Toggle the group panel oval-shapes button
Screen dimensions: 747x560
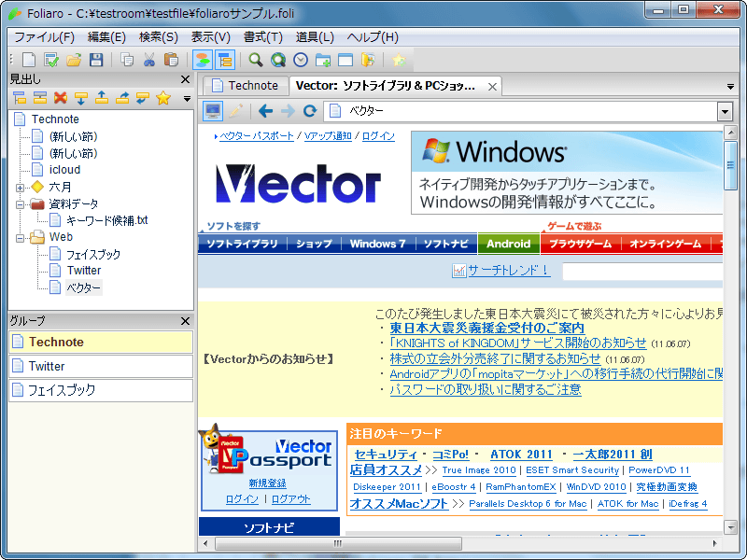[x=203, y=60]
